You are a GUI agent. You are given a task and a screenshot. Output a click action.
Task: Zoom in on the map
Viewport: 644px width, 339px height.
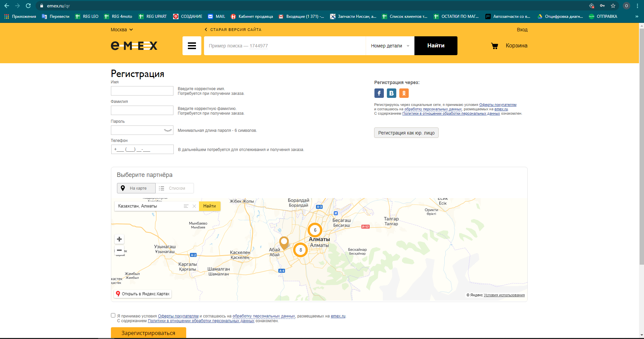click(119, 239)
